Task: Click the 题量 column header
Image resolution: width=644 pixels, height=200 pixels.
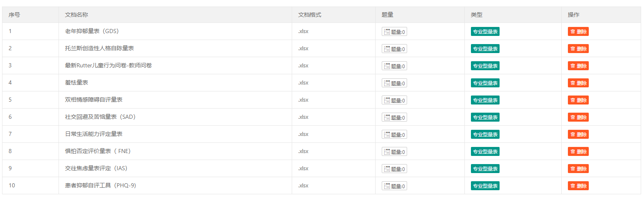Action: click(x=387, y=15)
